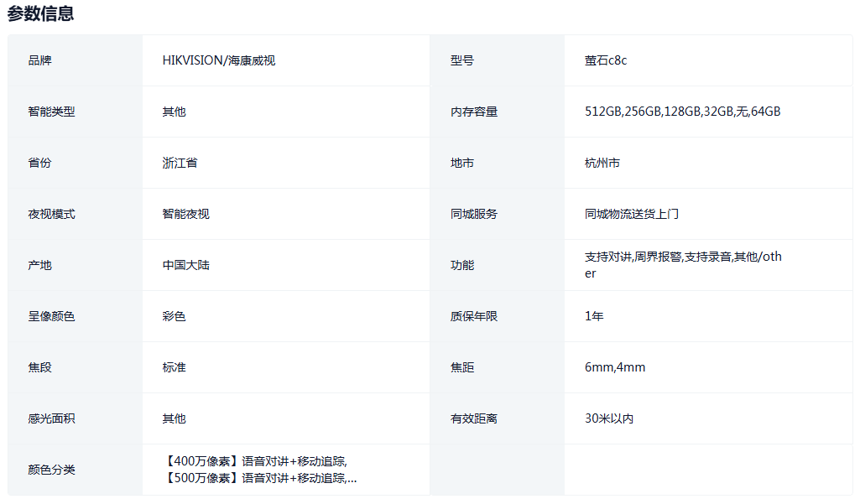Select the 智能夜视 night vision value
The width and height of the screenshot is (860, 504).
pyautogui.click(x=185, y=214)
